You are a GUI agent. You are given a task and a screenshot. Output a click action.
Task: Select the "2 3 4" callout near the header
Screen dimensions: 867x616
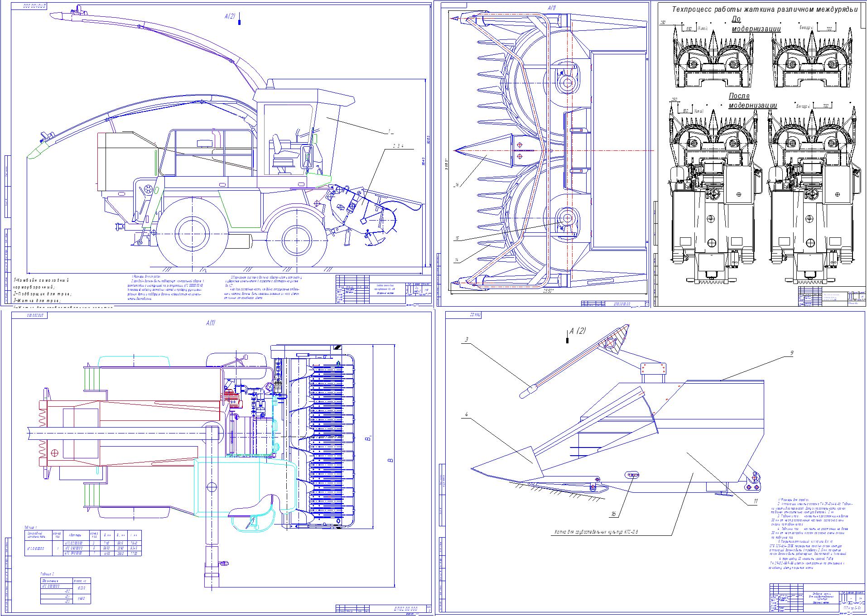[x=398, y=146]
